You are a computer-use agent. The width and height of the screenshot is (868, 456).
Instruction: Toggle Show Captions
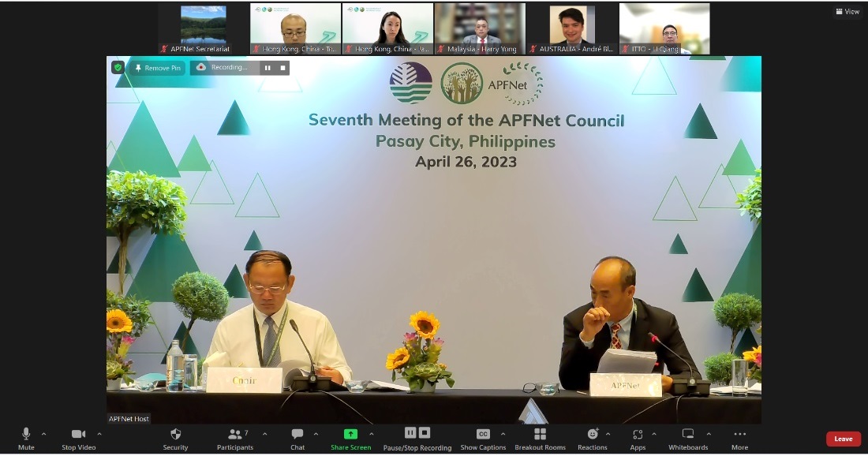(483, 438)
